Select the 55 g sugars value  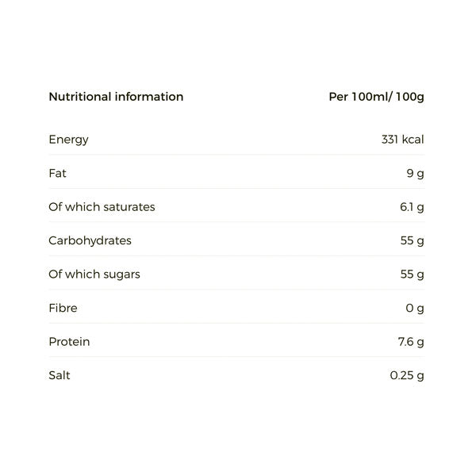pos(413,274)
